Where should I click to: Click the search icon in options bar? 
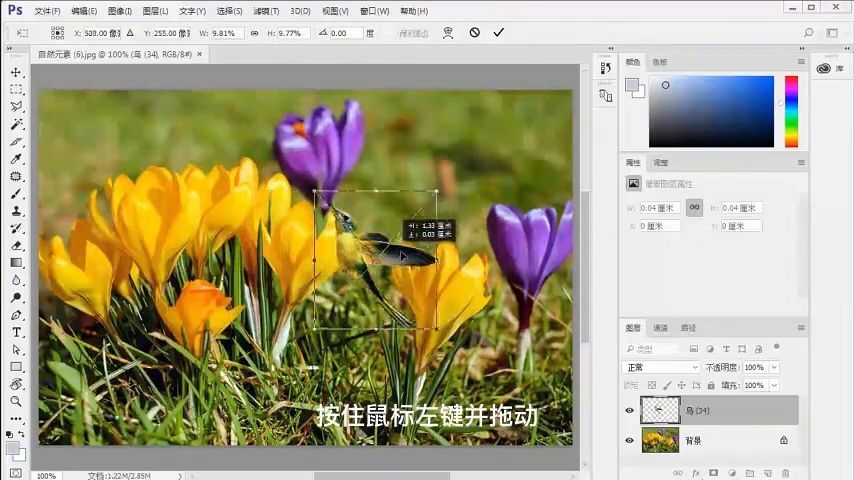pyautogui.click(x=808, y=33)
